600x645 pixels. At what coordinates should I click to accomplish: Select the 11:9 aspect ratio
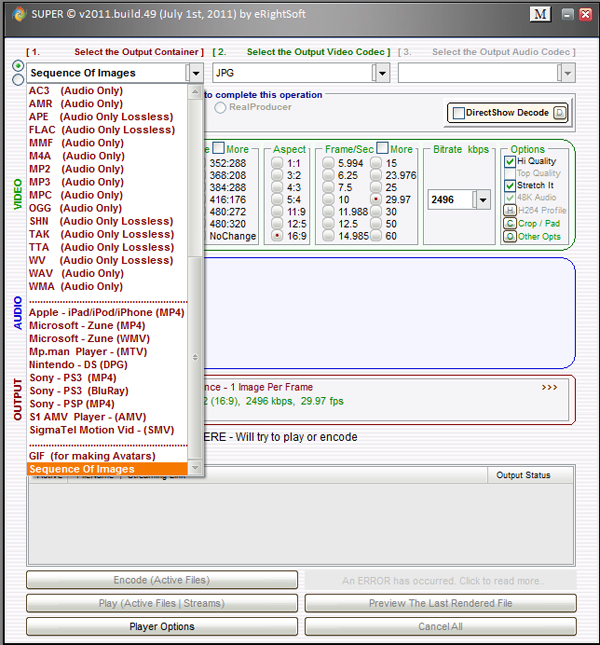277,211
